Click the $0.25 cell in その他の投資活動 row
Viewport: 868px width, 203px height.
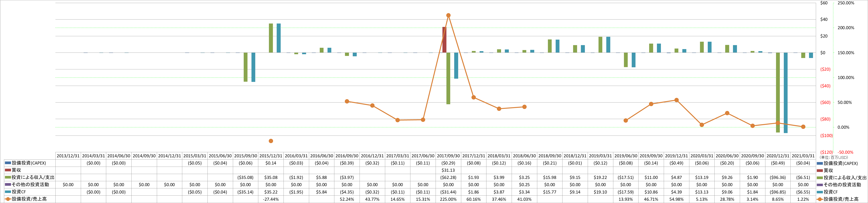(524, 184)
